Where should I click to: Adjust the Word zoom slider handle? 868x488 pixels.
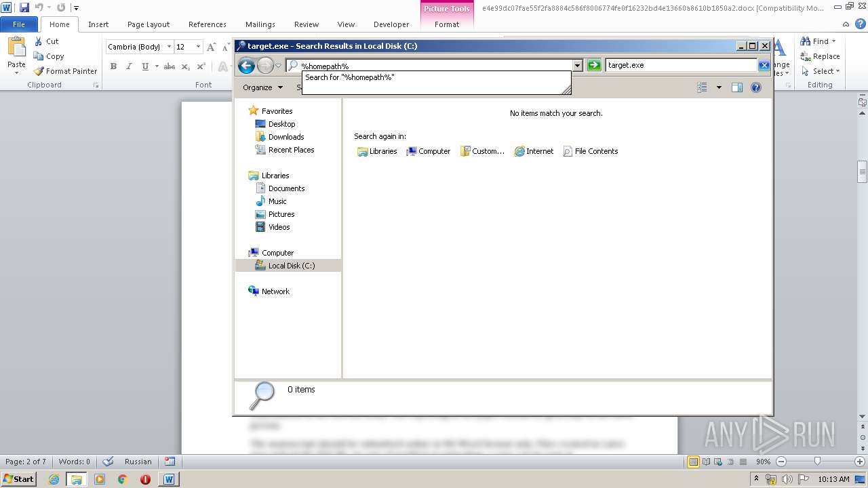click(817, 462)
